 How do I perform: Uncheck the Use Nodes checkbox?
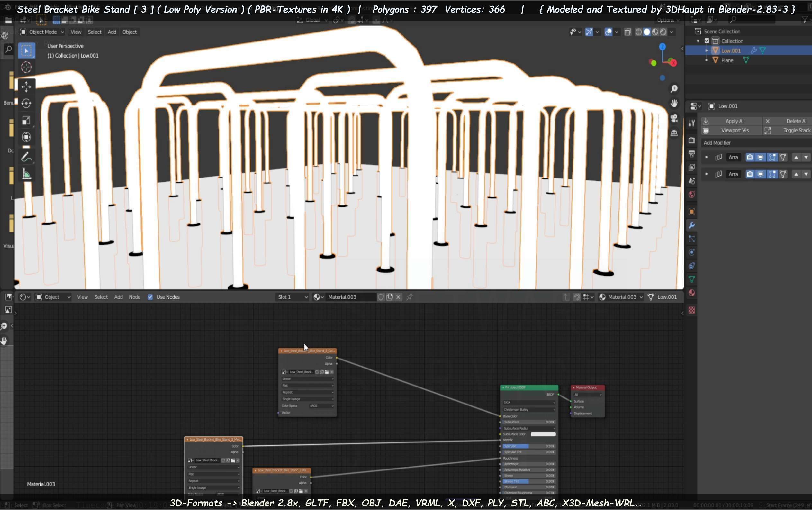(x=150, y=297)
